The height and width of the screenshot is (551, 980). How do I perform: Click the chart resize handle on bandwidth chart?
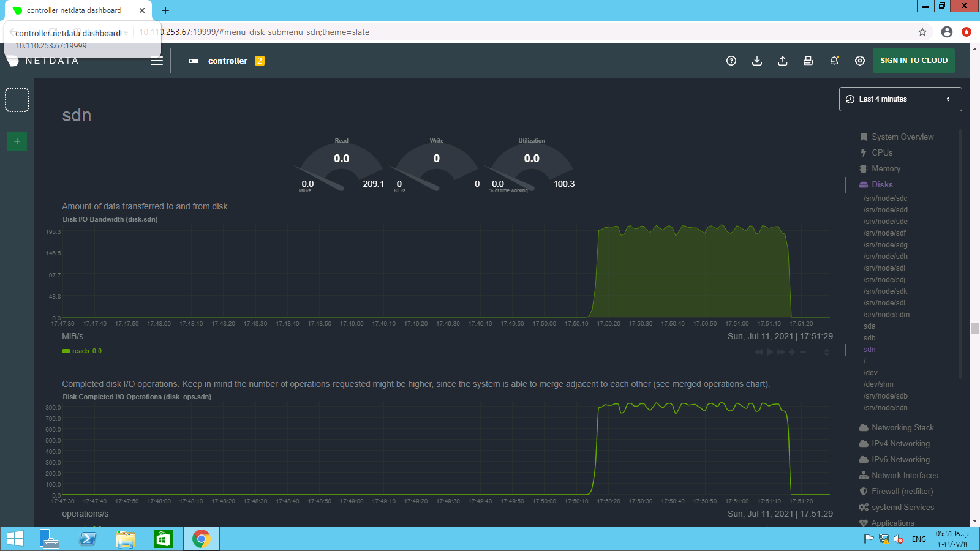826,352
